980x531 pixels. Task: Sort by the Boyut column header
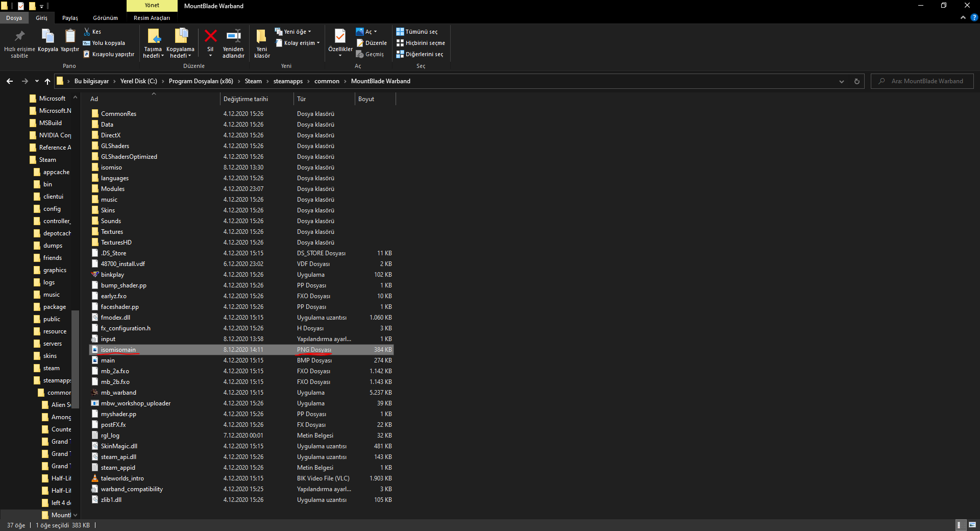(375, 99)
